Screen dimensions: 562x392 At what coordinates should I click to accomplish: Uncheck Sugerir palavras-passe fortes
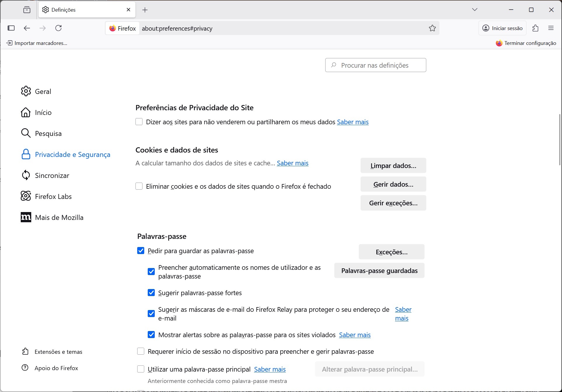point(151,293)
